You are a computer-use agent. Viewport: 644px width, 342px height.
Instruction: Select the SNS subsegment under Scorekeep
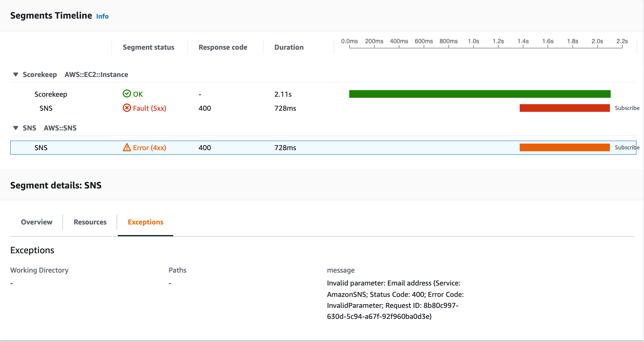(x=46, y=108)
